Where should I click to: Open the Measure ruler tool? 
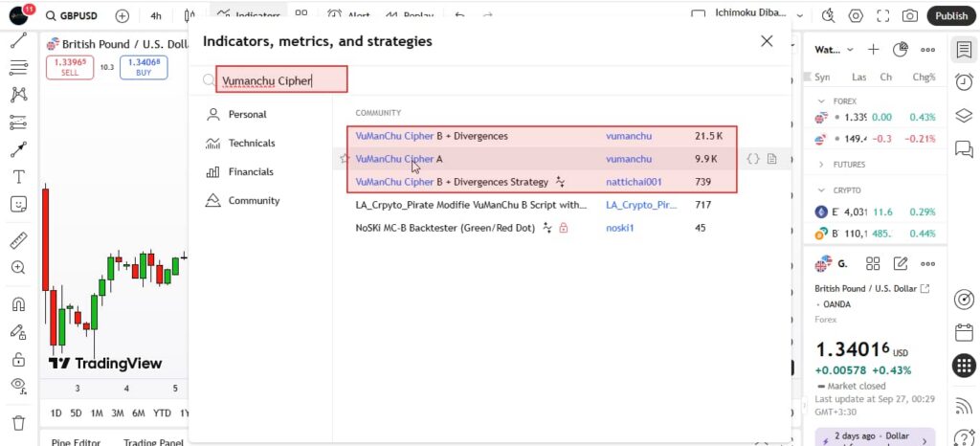(17, 239)
